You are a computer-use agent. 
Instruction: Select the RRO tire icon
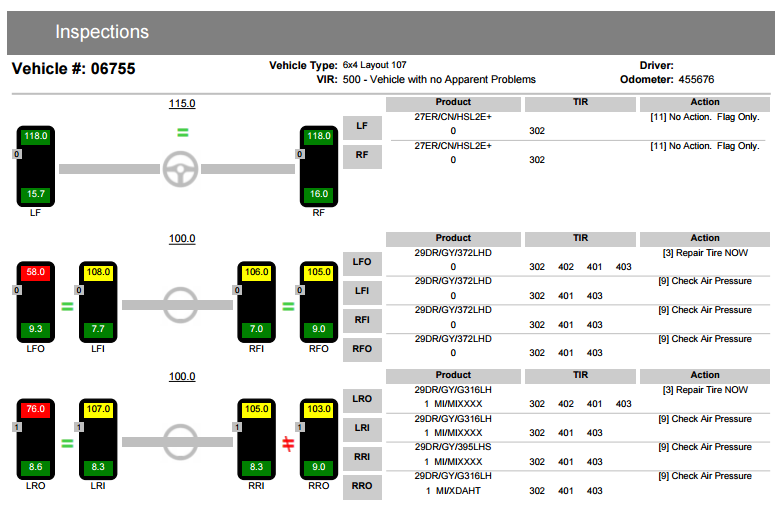(x=319, y=439)
